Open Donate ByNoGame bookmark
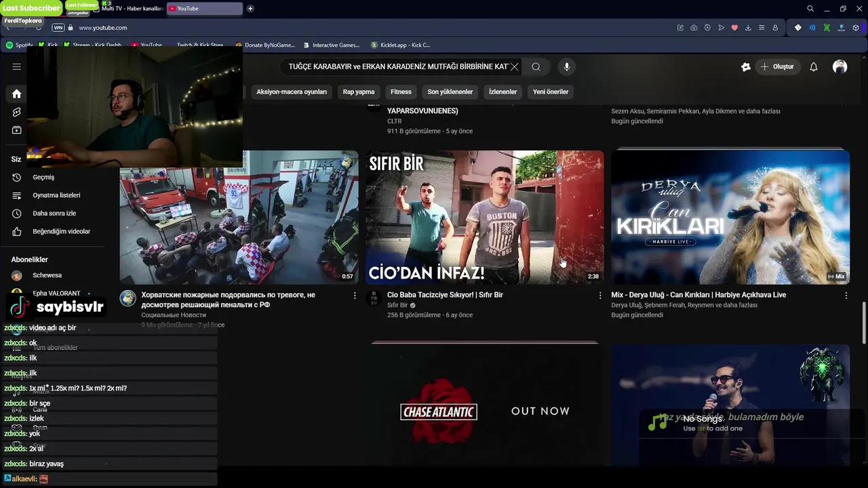The height and width of the screenshot is (488, 868). [x=264, y=45]
